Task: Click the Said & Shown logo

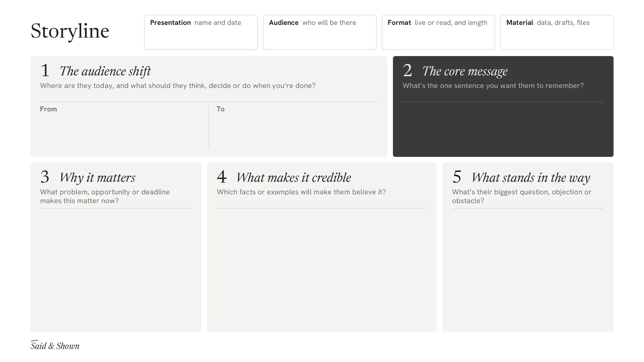Action: tap(55, 345)
